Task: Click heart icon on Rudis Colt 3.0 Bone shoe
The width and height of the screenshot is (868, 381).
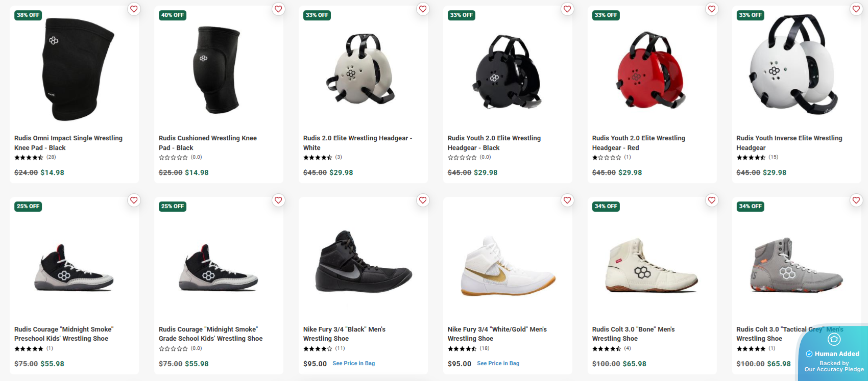Action: click(712, 200)
